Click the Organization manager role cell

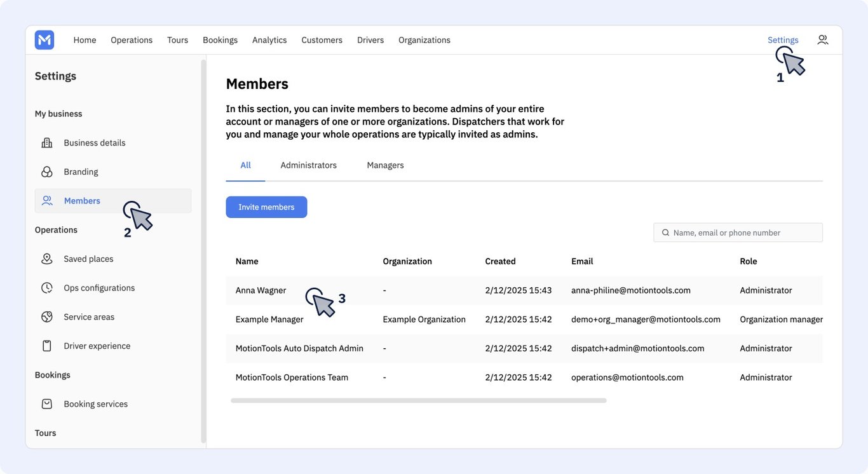tap(782, 320)
